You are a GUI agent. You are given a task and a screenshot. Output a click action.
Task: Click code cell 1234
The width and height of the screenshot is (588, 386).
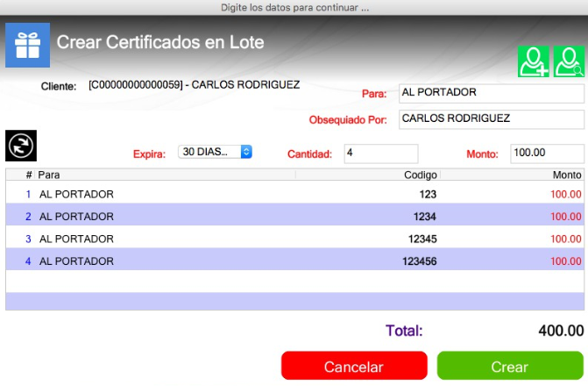tap(425, 217)
